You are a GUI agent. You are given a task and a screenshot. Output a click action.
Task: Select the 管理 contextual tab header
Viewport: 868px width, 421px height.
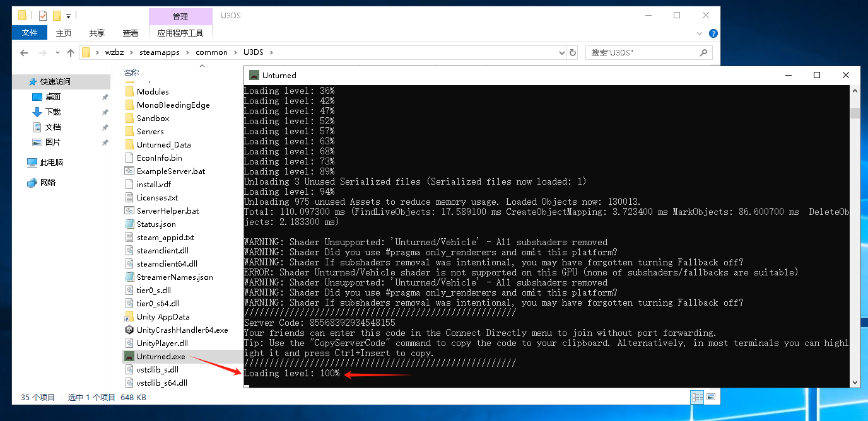180,16
